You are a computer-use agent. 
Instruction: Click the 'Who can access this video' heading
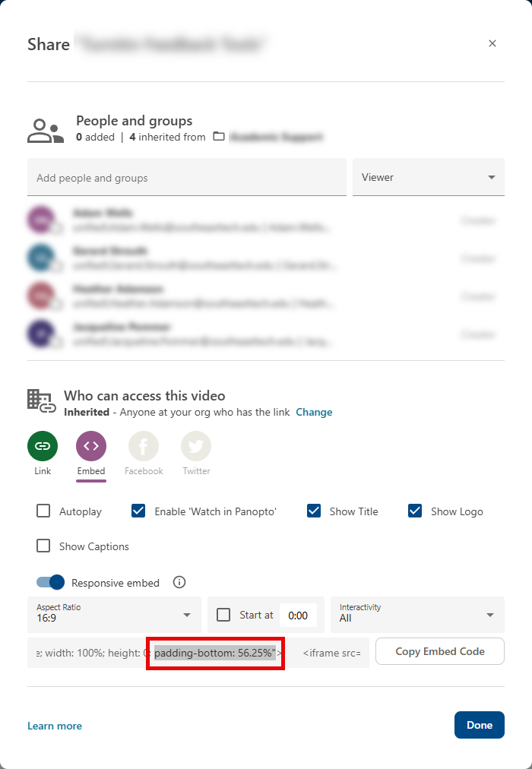144,396
